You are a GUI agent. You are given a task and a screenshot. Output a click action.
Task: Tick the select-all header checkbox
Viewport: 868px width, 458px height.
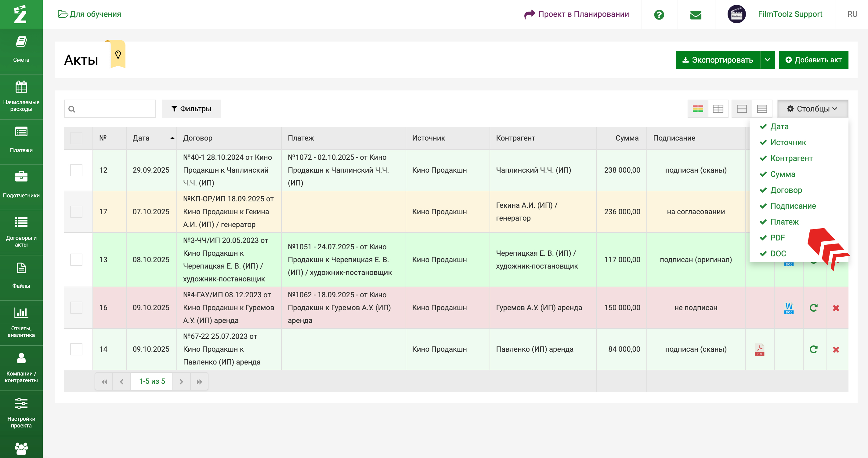pyautogui.click(x=76, y=138)
